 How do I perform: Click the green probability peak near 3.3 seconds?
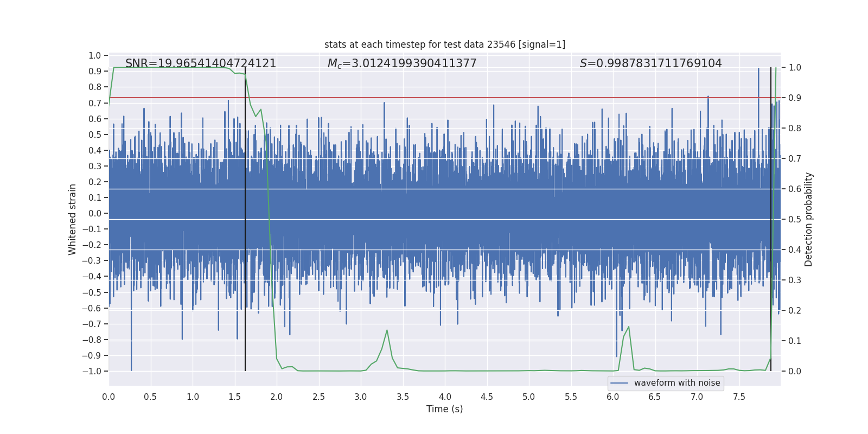[x=387, y=330]
